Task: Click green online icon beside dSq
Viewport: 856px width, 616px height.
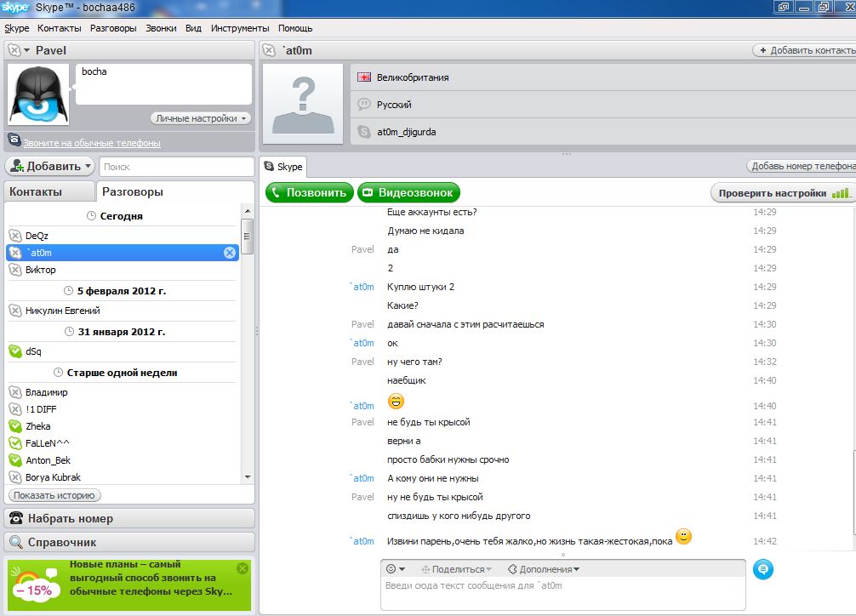Action: pos(15,351)
